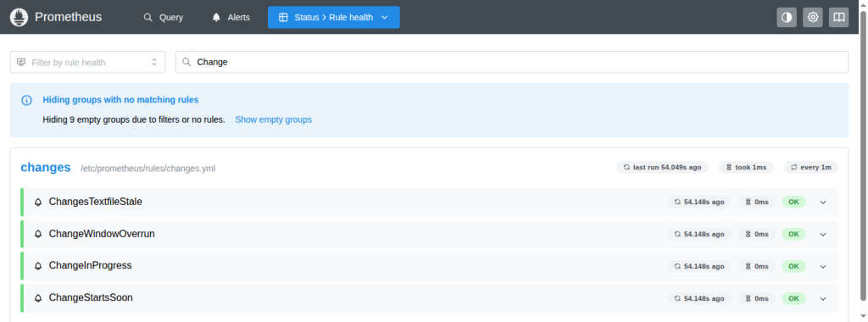The height and width of the screenshot is (322, 868).
Task: Click the bell icon beside ChangeInProgress
Action: click(x=38, y=266)
